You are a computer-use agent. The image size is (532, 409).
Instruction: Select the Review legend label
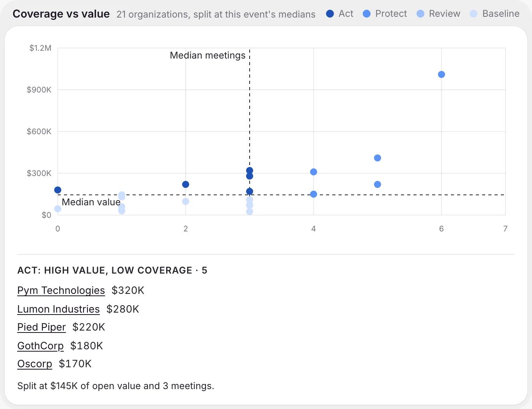coord(445,14)
